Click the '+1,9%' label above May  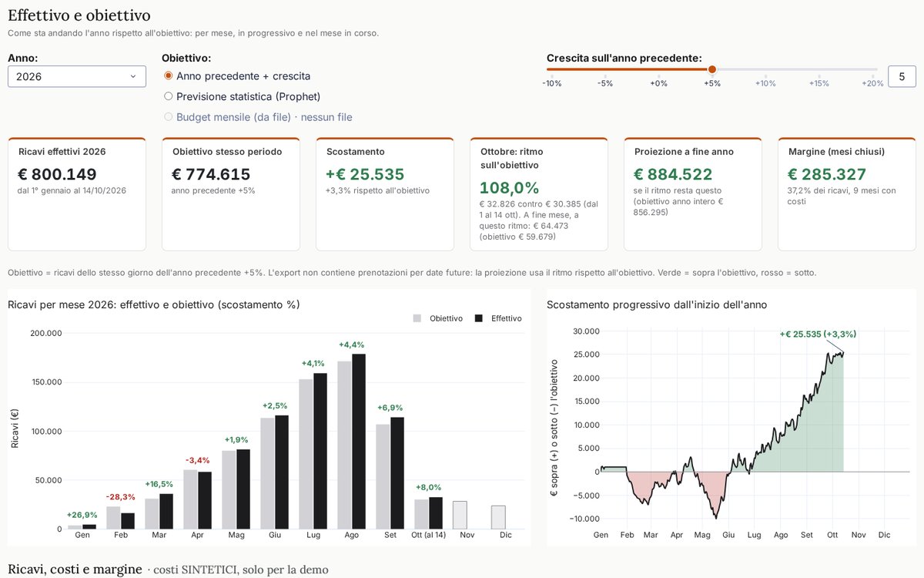(236, 439)
